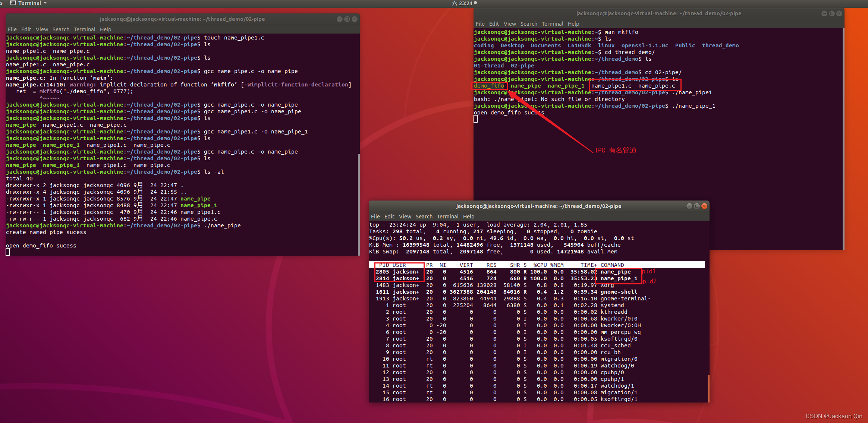Open the Terminal menu in the top panel
The height and width of the screenshot is (423, 868).
point(30,3)
